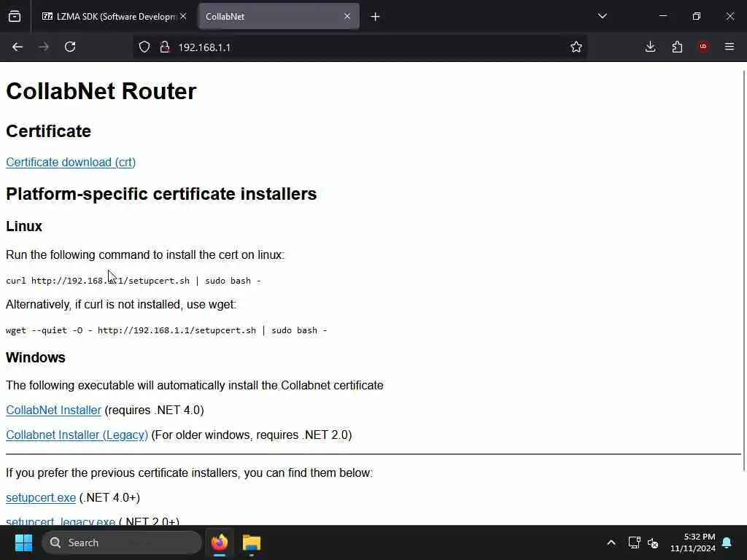
Task: Open the clock showing 5:32 PM
Action: (x=693, y=542)
